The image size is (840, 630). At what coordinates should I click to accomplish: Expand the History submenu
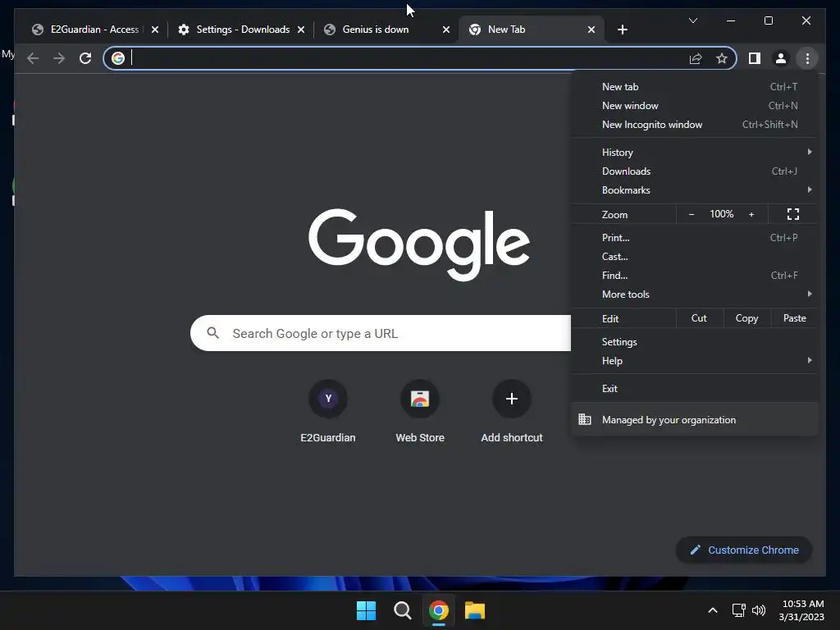[694, 152]
